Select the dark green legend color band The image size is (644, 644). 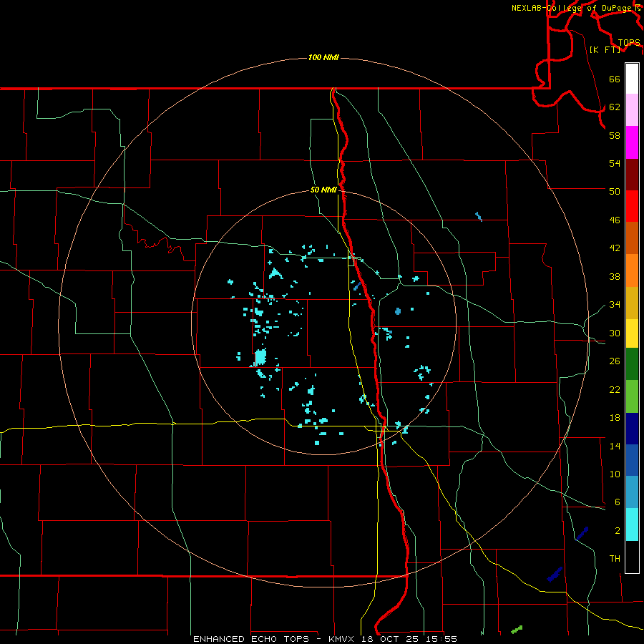click(632, 364)
